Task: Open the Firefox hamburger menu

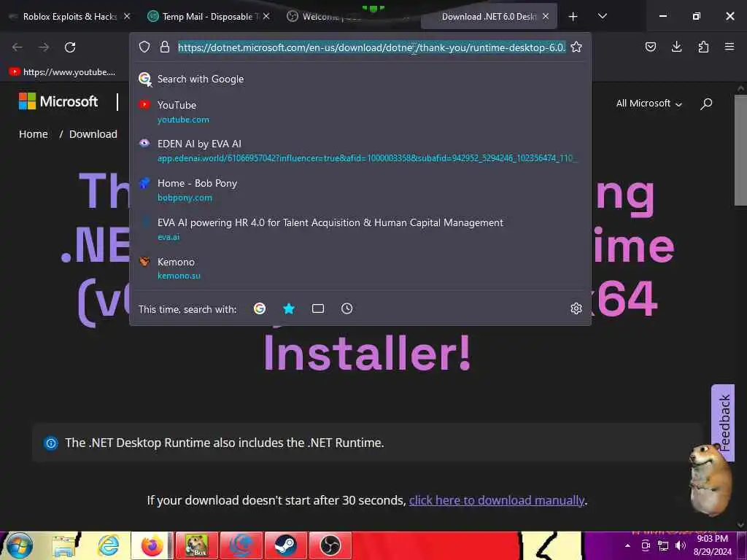Action: [729, 47]
